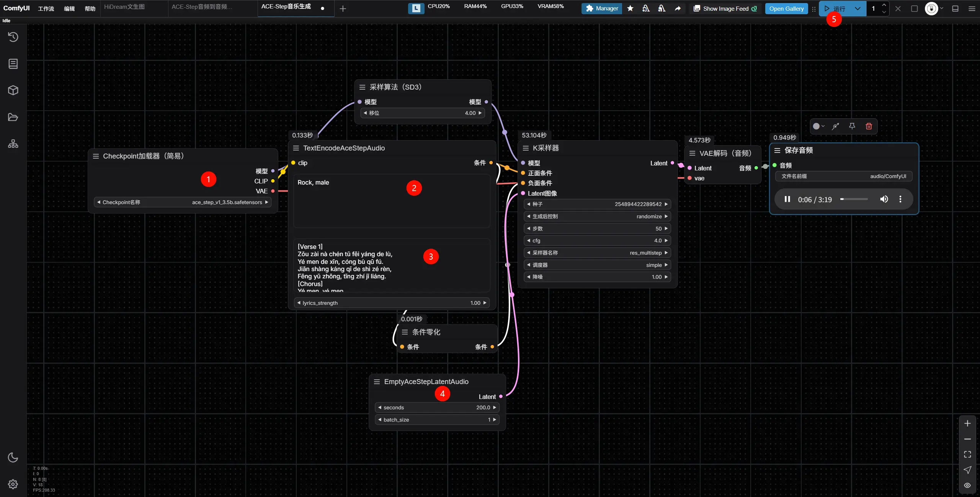Click the lyrics text area with Verse 1
Image resolution: width=980 pixels, height=497 pixels.
(x=392, y=265)
